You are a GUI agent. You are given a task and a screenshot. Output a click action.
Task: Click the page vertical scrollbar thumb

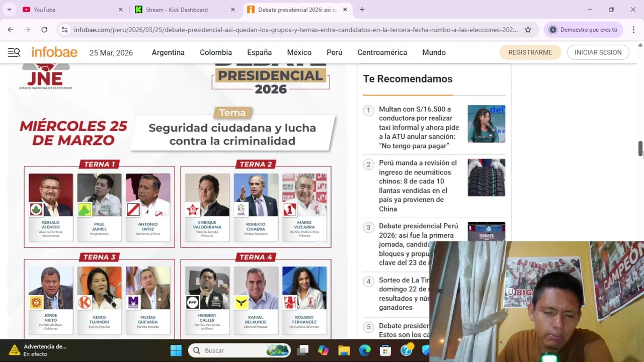click(x=640, y=149)
